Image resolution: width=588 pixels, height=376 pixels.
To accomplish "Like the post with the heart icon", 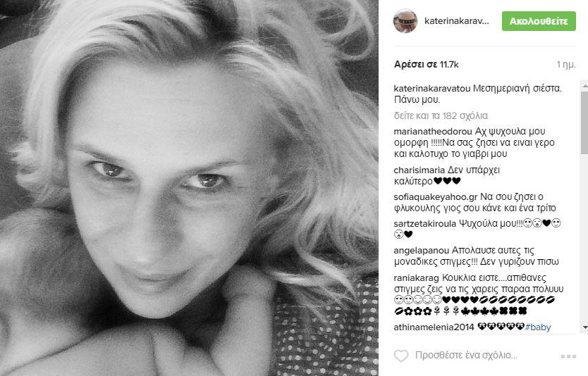I will pos(401,356).
